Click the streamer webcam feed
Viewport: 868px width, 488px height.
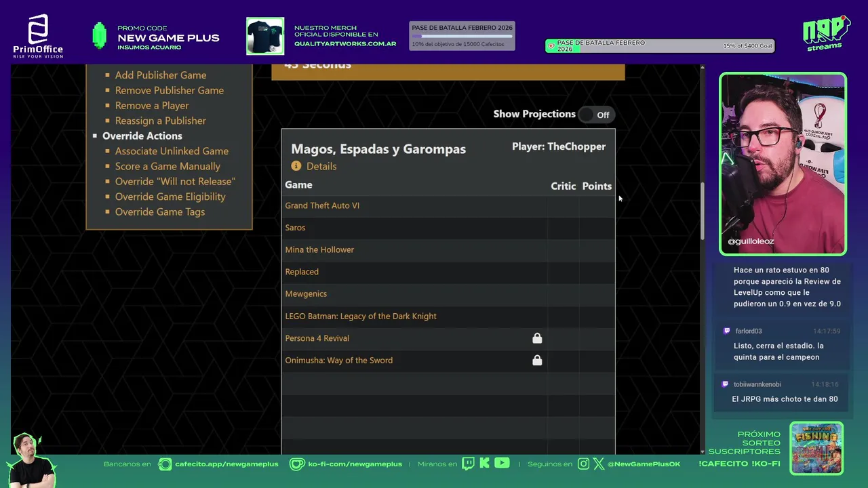pyautogui.click(x=783, y=163)
